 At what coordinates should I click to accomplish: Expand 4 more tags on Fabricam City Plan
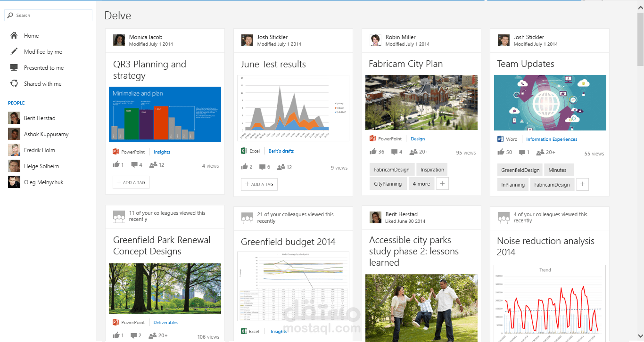[421, 184]
